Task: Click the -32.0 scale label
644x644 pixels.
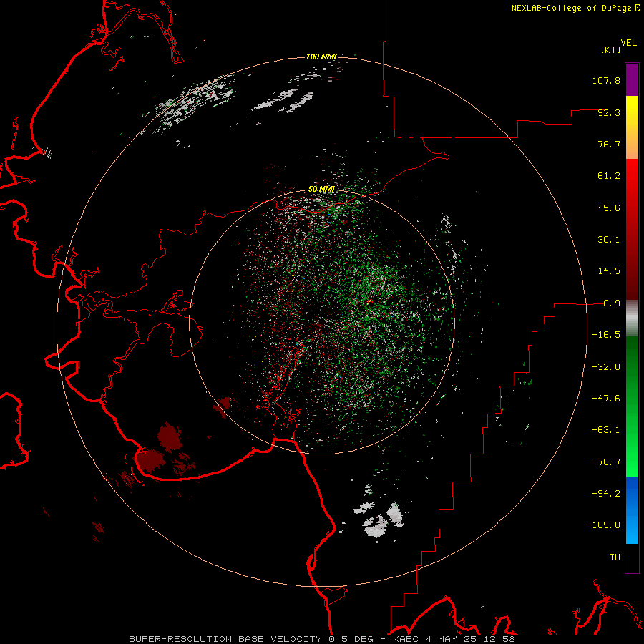Action: click(x=606, y=367)
